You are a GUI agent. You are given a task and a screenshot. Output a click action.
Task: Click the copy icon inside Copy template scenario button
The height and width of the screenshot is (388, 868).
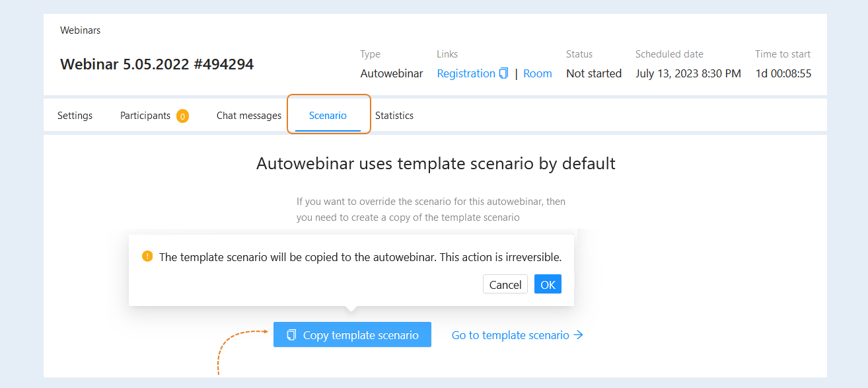[291, 335]
